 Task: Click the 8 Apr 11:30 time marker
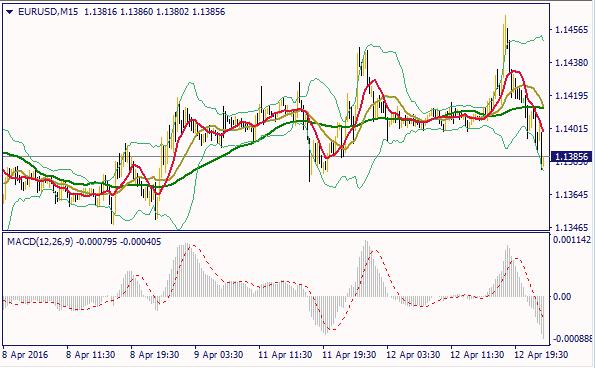[x=91, y=355]
